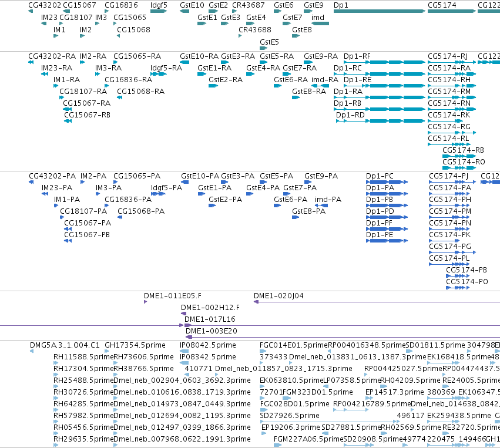Select EST IP08342.5prime
Image resolution: width=500 pixels, height=448 pixels.
click(208, 356)
